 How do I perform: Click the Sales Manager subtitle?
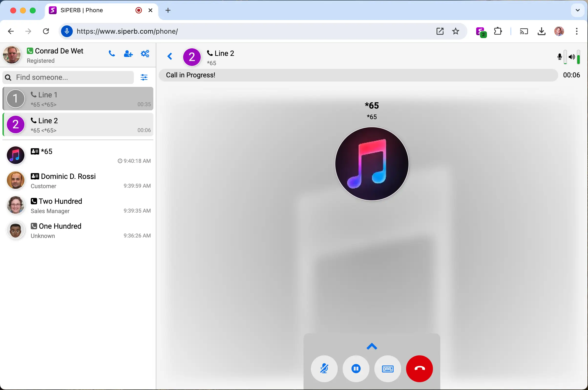coord(50,211)
